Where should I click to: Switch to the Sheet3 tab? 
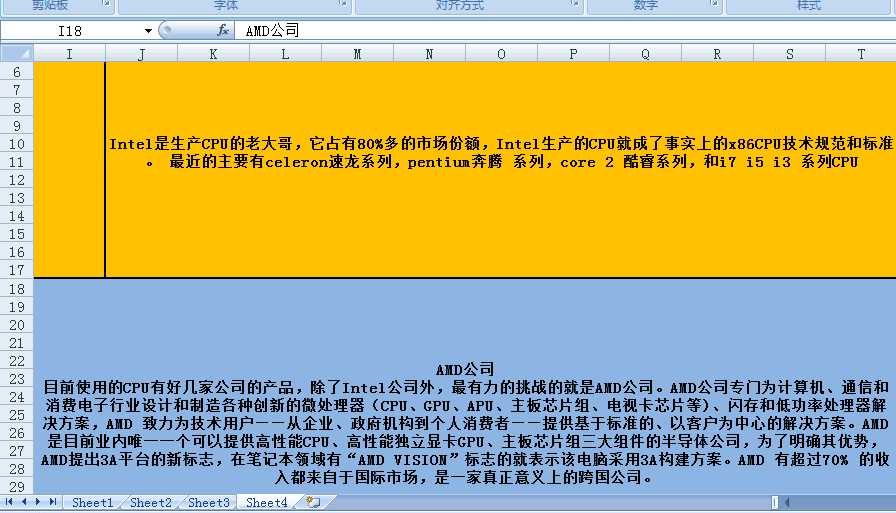(x=209, y=502)
